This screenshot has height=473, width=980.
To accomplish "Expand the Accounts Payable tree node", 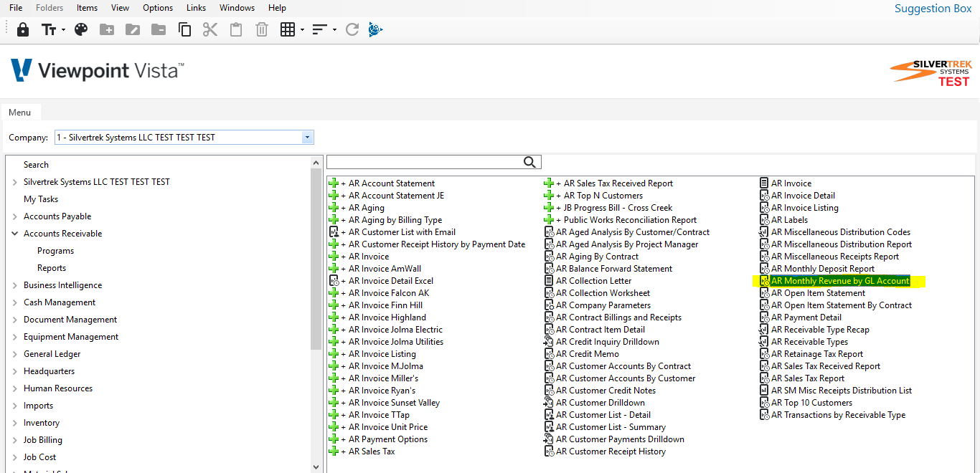I will pyautogui.click(x=14, y=216).
